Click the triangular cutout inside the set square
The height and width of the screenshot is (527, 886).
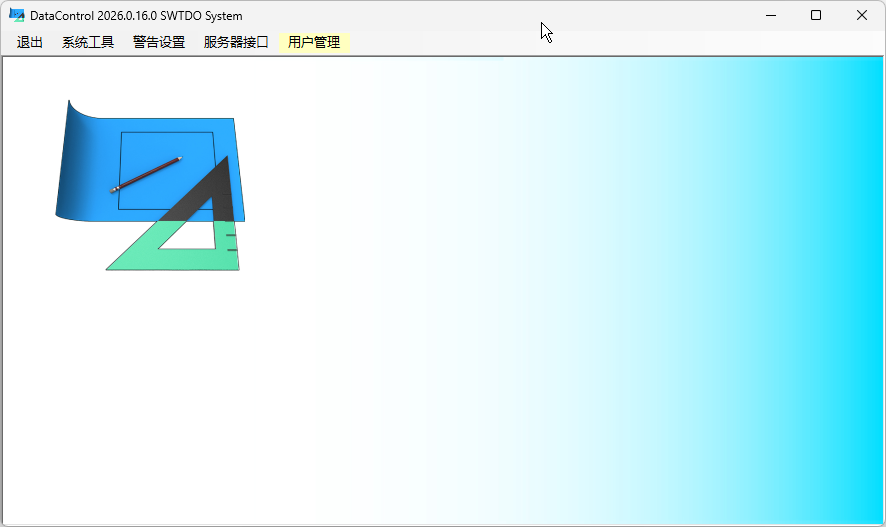point(195,238)
